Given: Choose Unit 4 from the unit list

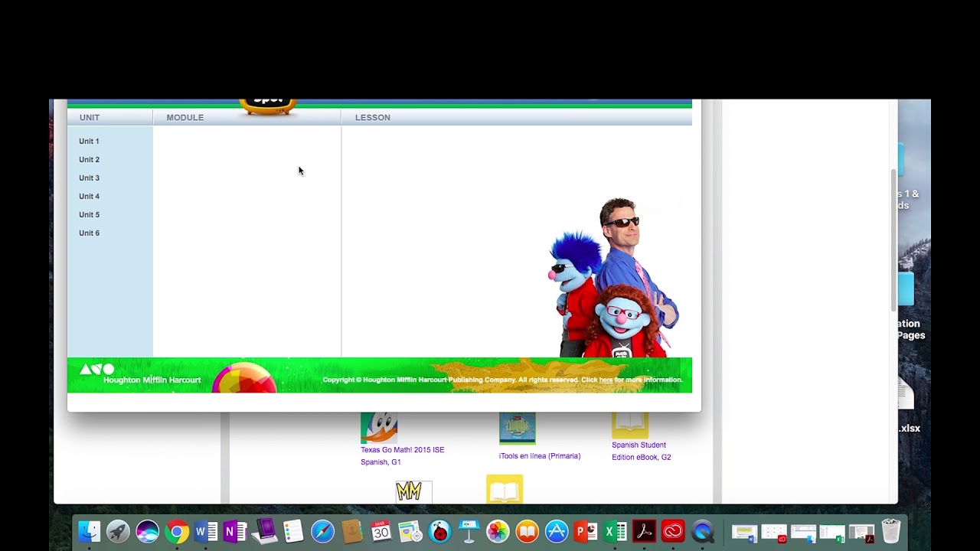Looking at the screenshot, I should click(89, 196).
